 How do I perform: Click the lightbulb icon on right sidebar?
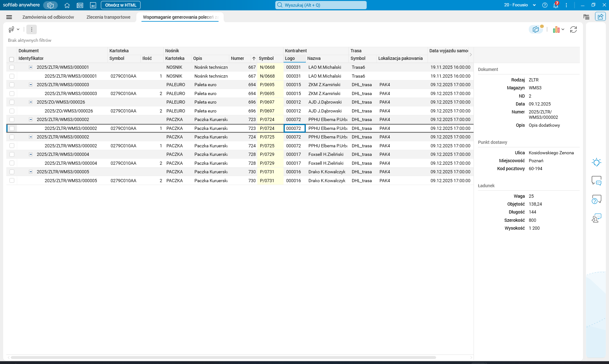596,163
